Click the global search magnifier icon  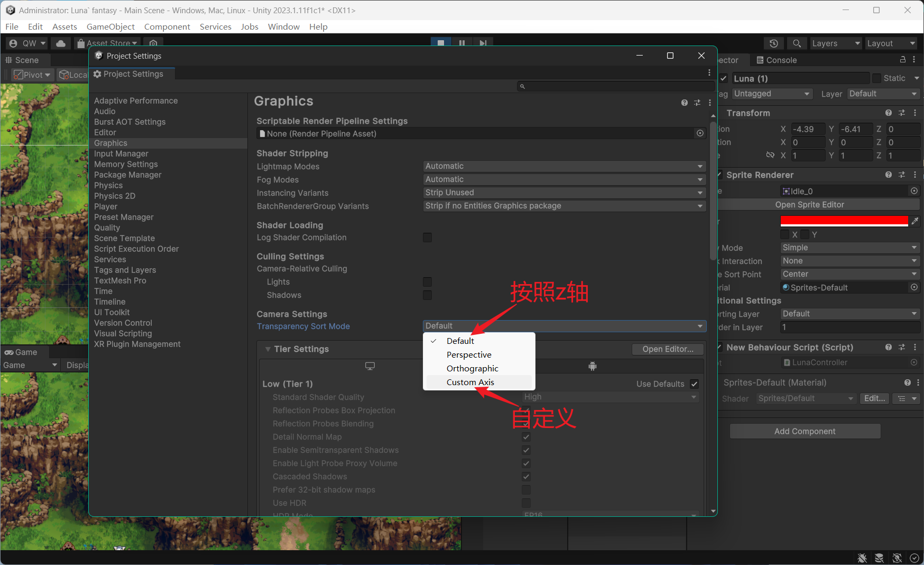[x=797, y=43]
